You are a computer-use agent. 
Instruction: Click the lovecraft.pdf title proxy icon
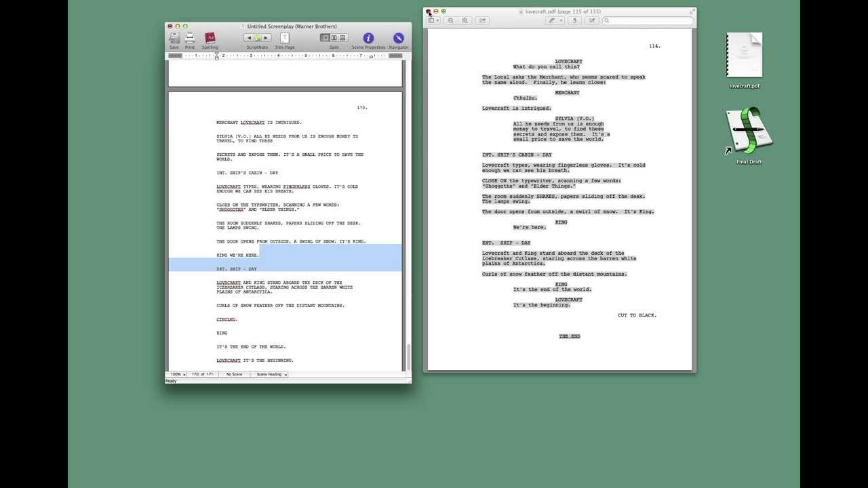coord(521,12)
